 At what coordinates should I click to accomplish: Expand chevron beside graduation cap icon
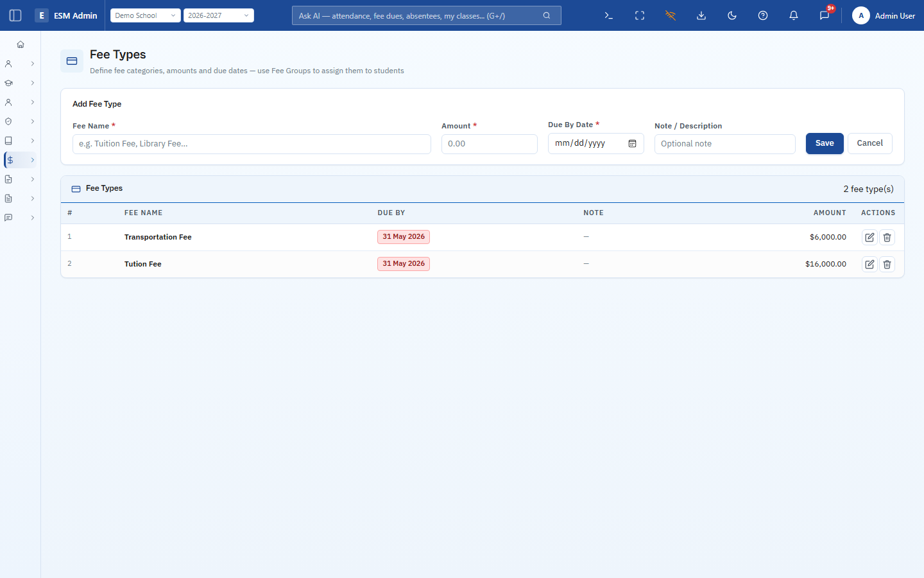(33, 83)
